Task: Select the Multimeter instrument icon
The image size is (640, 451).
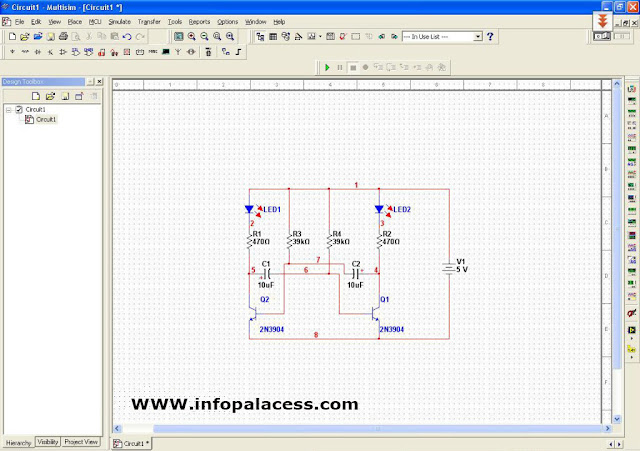Action: pyautogui.click(x=632, y=89)
